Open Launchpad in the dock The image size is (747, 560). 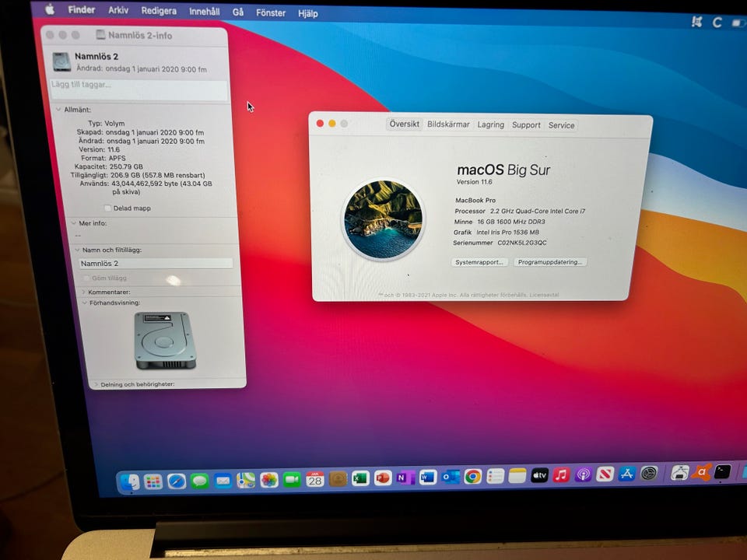153,482
